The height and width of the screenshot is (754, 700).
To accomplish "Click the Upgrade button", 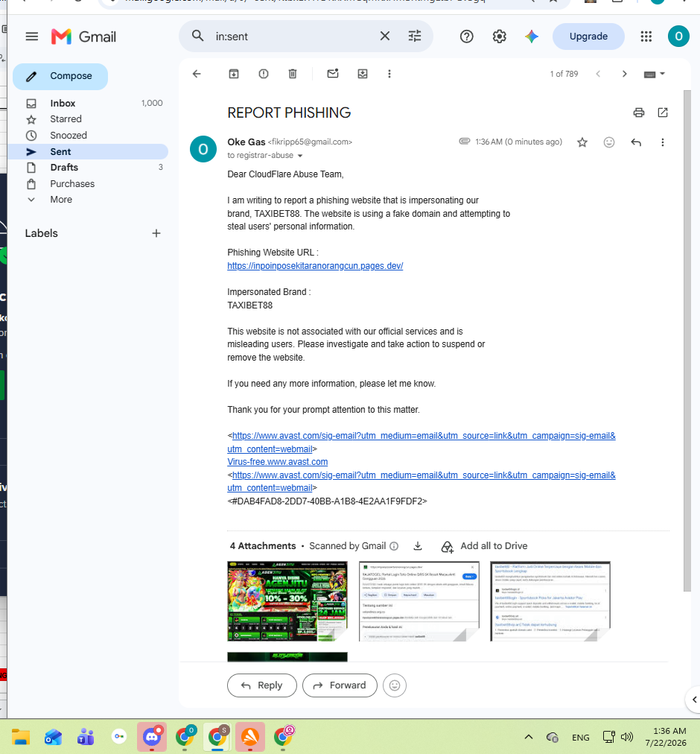I will [588, 37].
